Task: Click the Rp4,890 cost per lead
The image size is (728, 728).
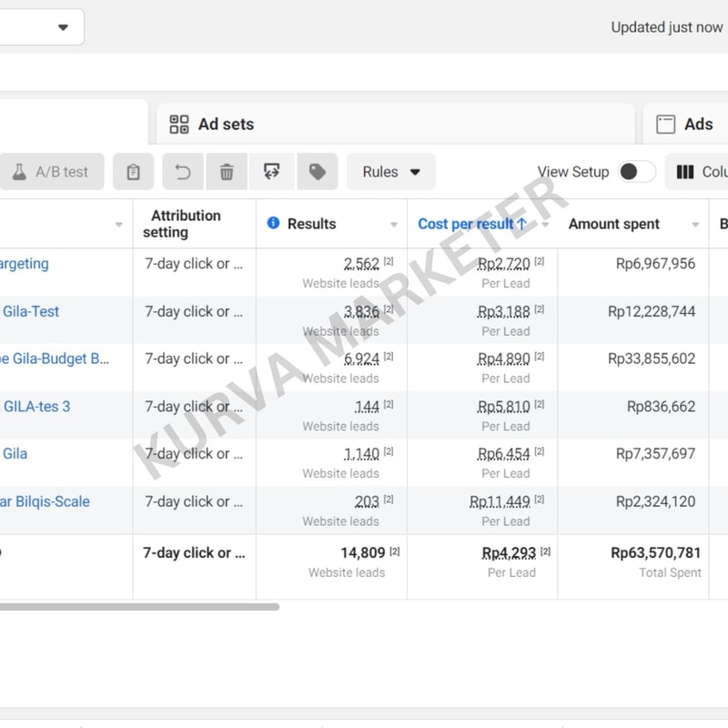Action: (x=504, y=359)
